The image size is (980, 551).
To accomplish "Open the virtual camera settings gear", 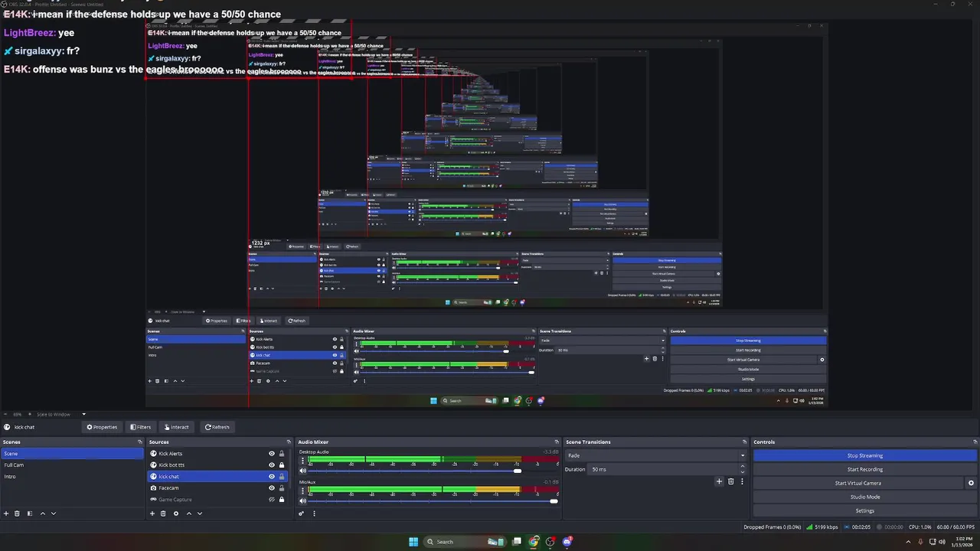I will tap(971, 483).
